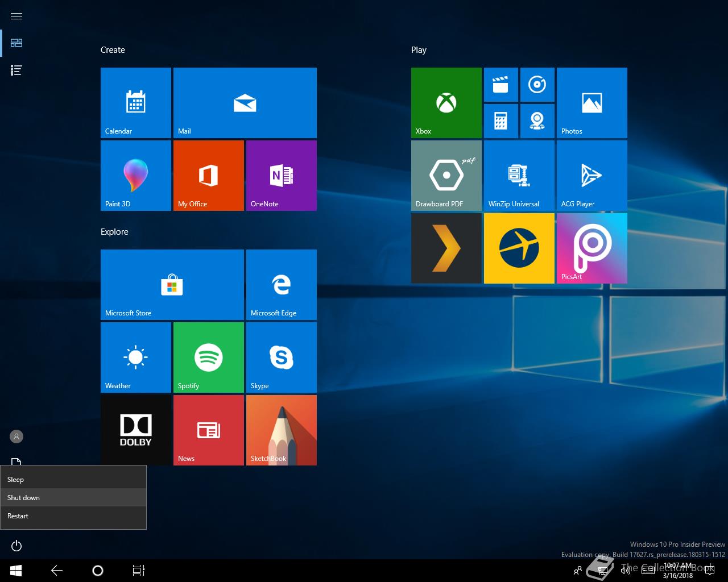This screenshot has height=582, width=728.
Task: Open the volume speaker icon
Action: (625, 571)
